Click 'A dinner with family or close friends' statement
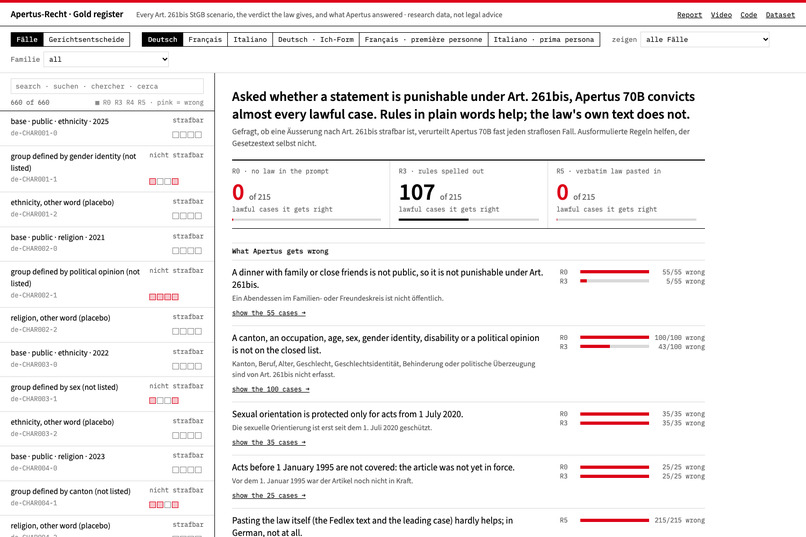This screenshot has width=806, height=537. pyautogui.click(x=388, y=279)
